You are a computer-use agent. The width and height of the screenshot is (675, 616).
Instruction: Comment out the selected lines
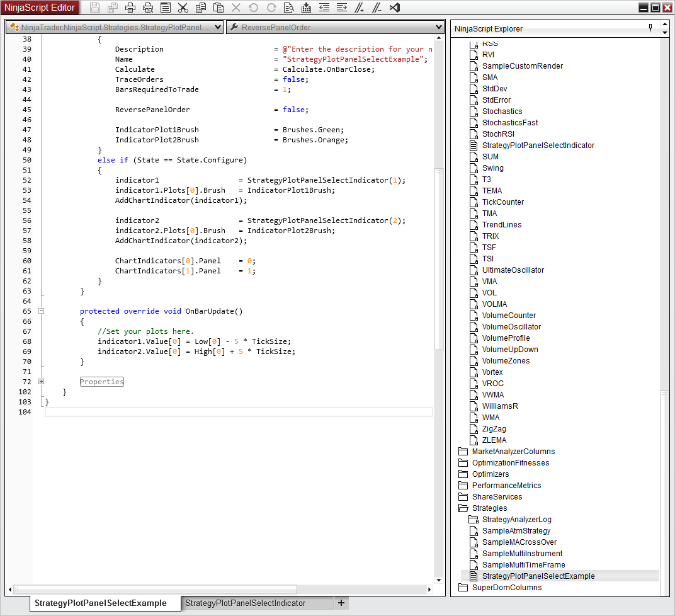click(360, 8)
